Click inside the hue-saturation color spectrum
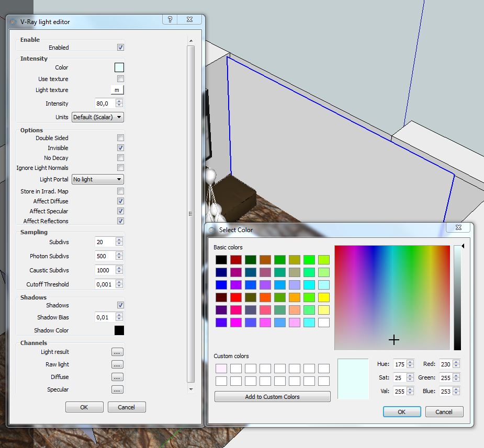Viewport: 484px width, 448px height. tap(392, 297)
